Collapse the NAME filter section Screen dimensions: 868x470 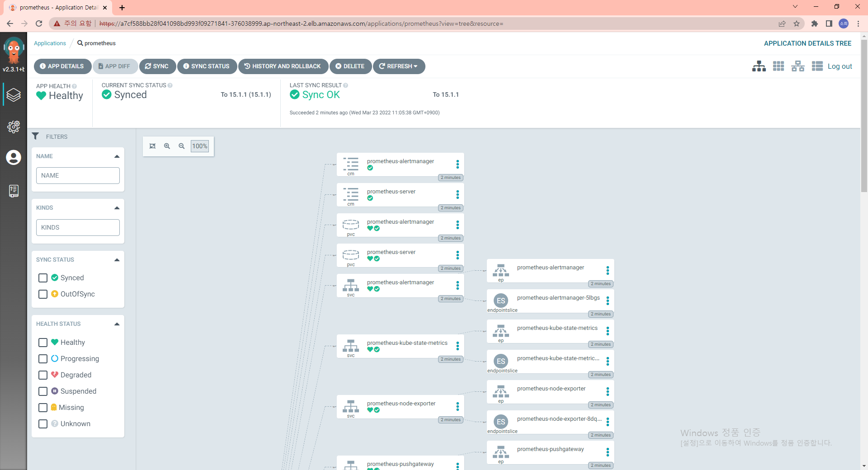click(117, 156)
